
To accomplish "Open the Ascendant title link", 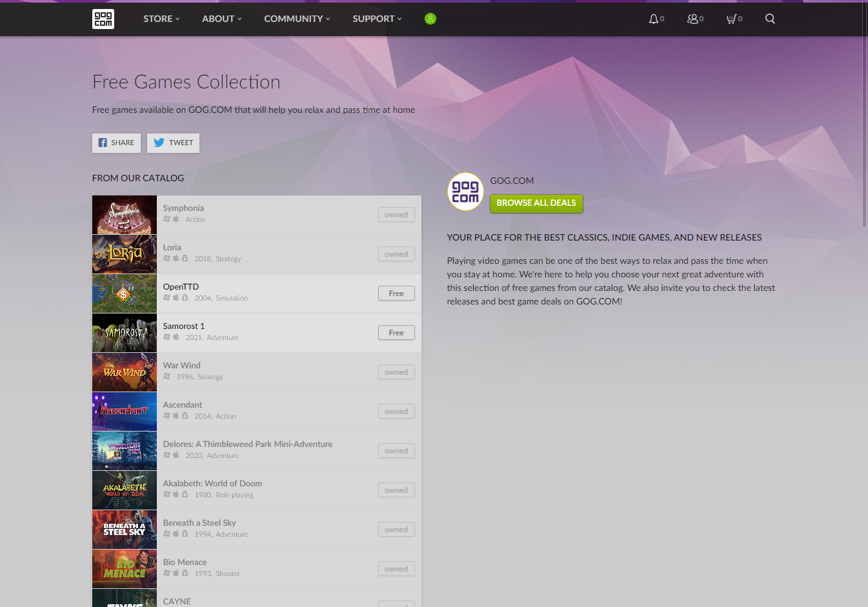I will click(182, 404).
